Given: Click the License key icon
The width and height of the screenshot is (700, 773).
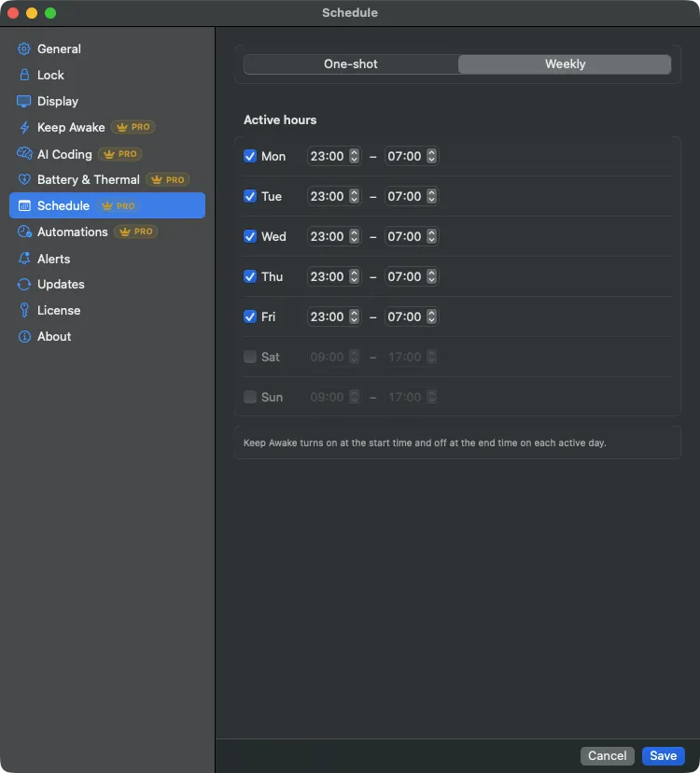Looking at the screenshot, I should pos(23,310).
